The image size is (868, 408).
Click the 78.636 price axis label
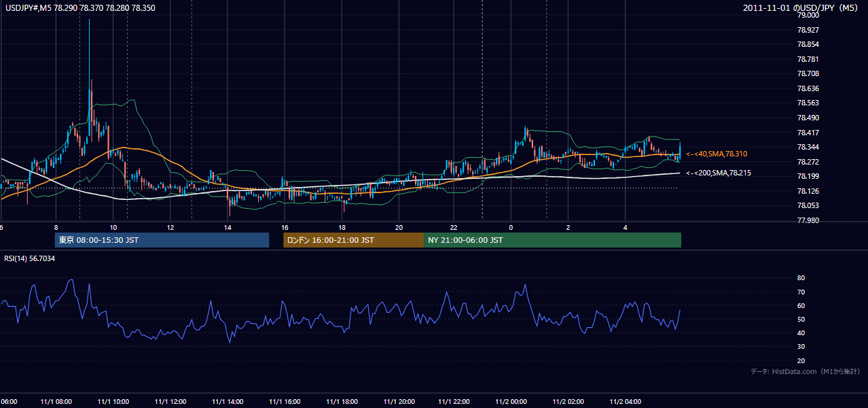(808, 88)
